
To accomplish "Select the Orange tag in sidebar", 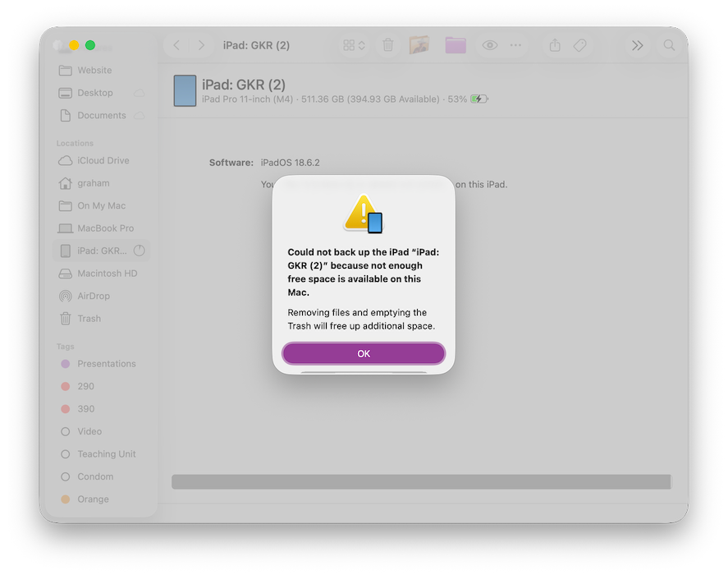I will 93,499.
